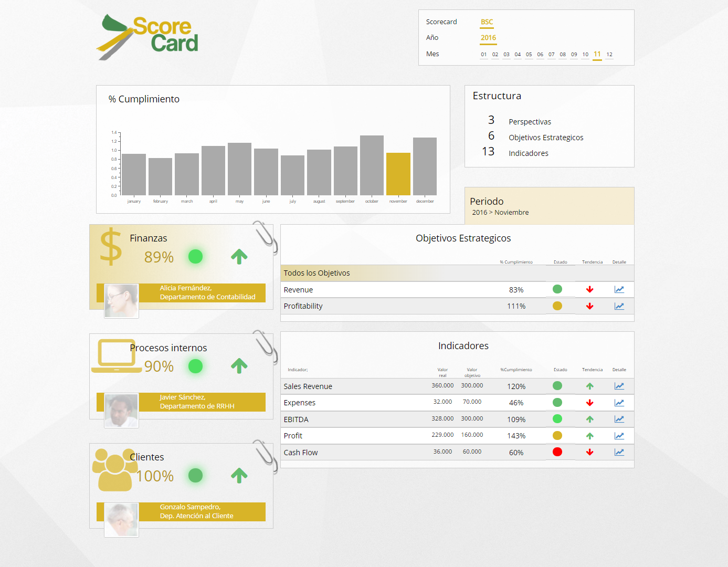The height and width of the screenshot is (567, 728).
Task: Click the highlighted november bar in chart
Action: 398,174
